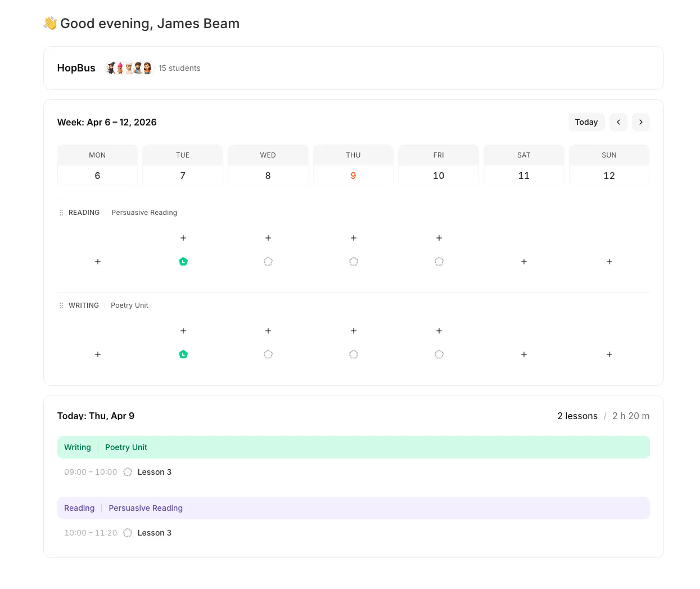The image size is (700, 589).
Task: Jump to Today in the calendar
Action: pyautogui.click(x=586, y=122)
